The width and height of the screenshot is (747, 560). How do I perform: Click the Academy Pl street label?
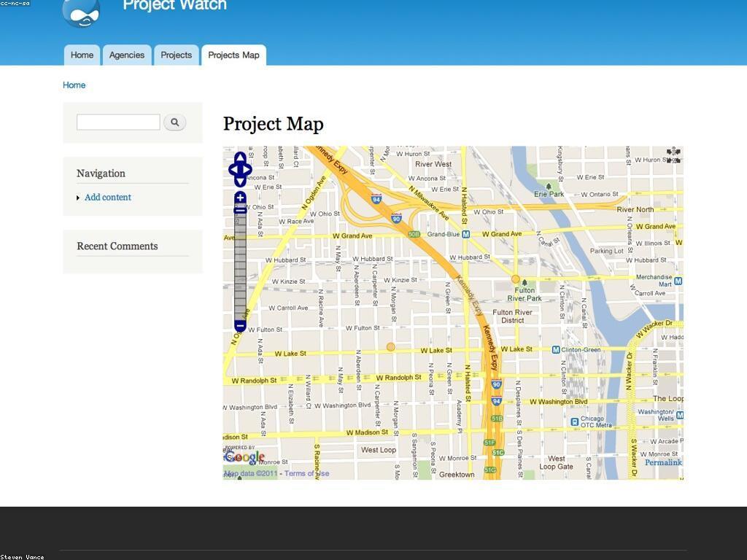point(460,416)
